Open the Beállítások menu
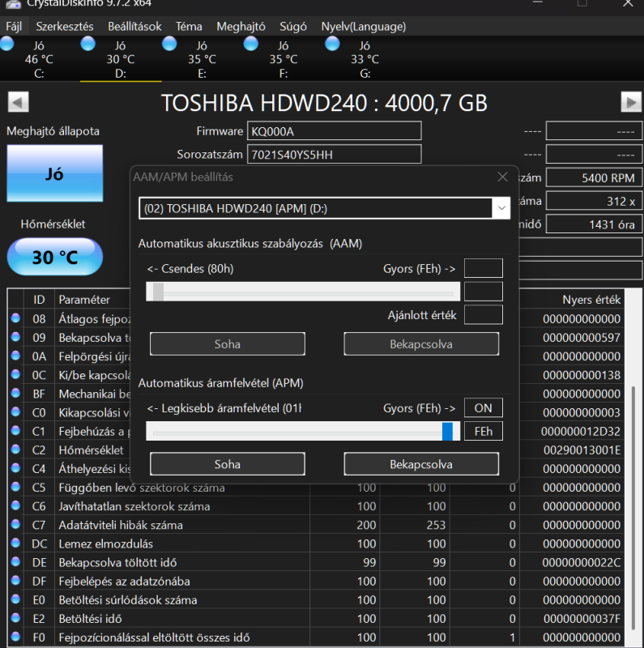 coord(134,26)
